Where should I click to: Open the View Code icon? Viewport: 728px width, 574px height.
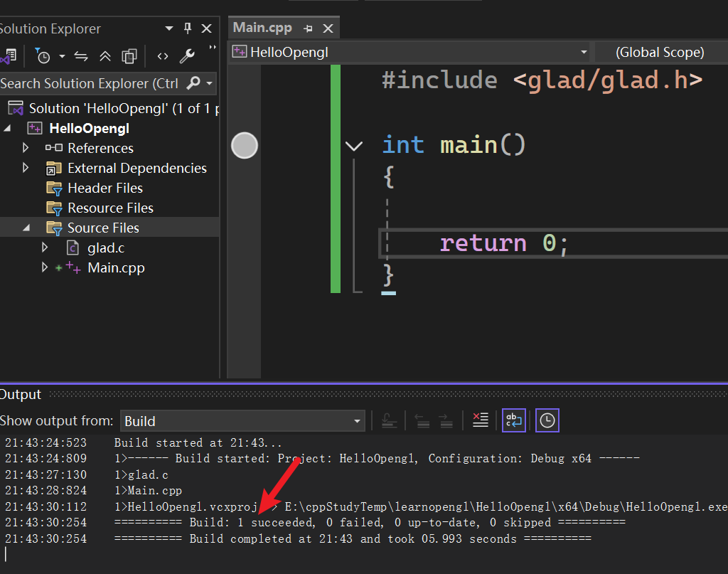[163, 56]
